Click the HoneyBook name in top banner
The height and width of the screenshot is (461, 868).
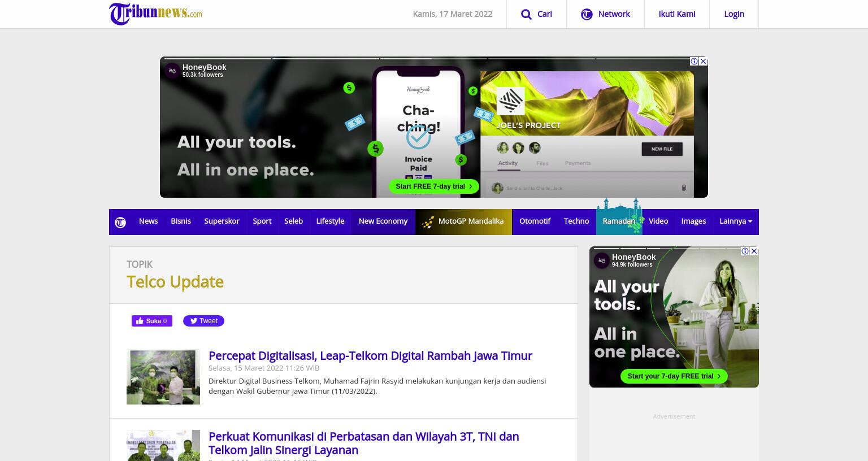pyautogui.click(x=204, y=67)
